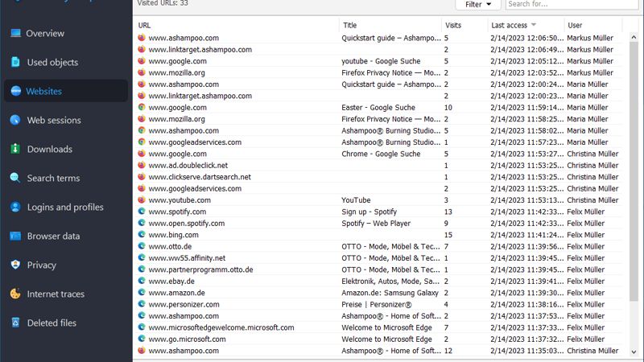Click Edge icon beside www.partnerprogramm.otto.de
This screenshot has width=644, height=362.
click(x=142, y=269)
